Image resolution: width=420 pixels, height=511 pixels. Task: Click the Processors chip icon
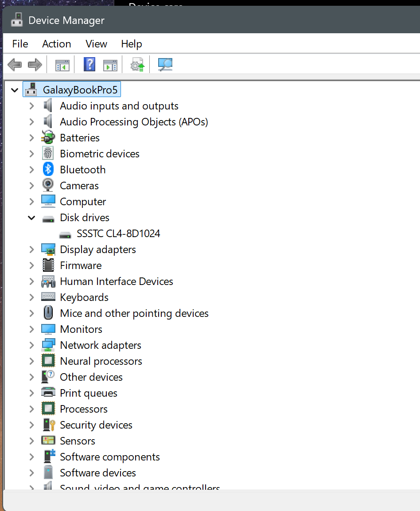tap(48, 409)
